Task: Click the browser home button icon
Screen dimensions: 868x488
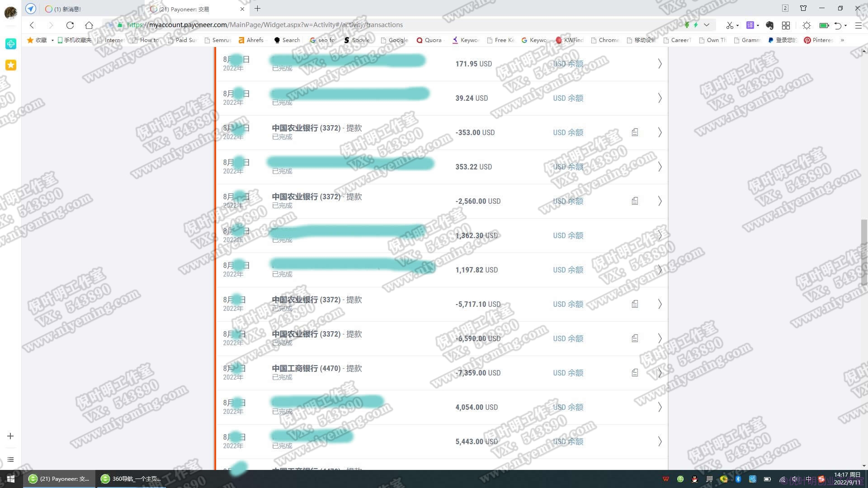Action: pyautogui.click(x=88, y=25)
